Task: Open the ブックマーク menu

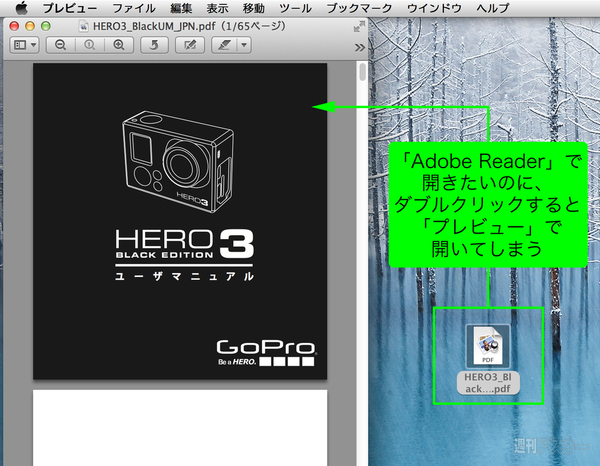Action: tap(359, 8)
